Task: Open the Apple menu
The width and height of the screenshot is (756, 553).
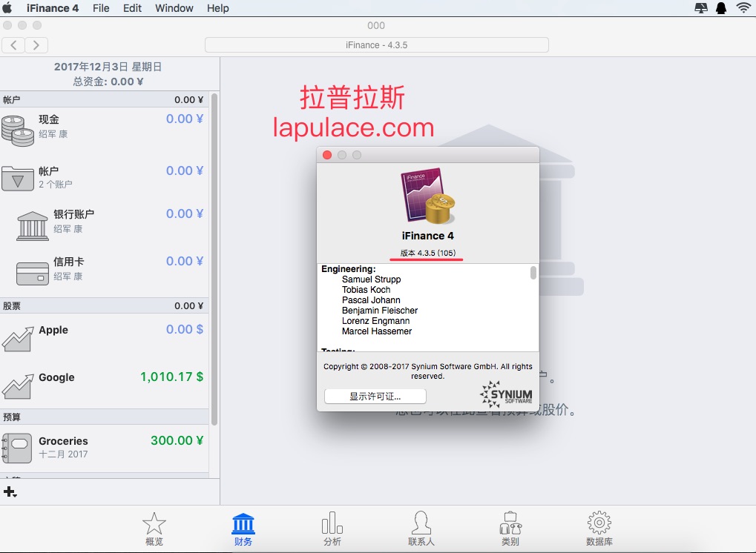Action: click(7, 8)
